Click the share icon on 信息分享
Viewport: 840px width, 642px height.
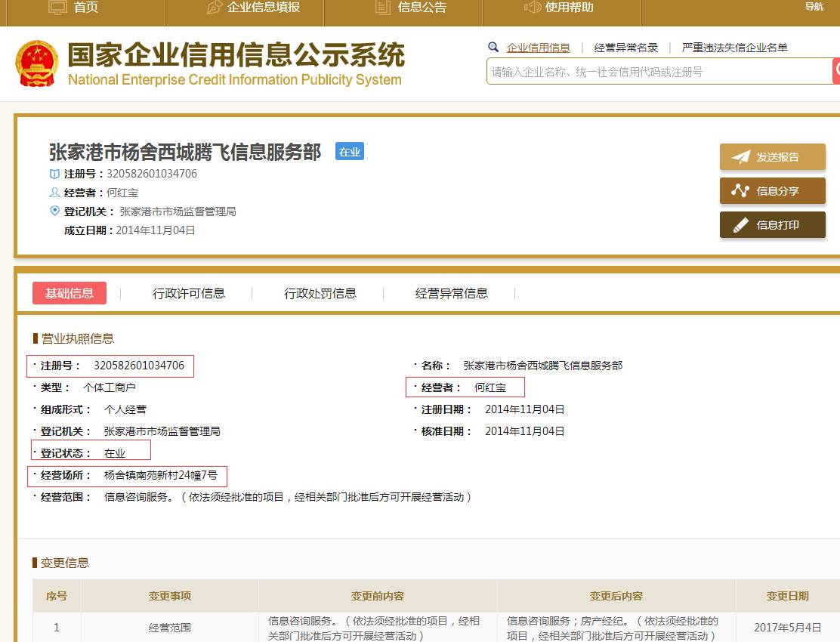[x=741, y=191]
